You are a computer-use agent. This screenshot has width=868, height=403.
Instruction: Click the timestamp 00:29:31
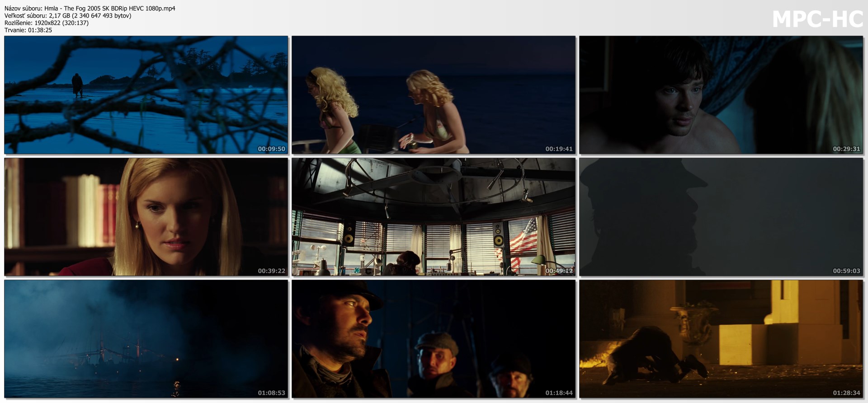pyautogui.click(x=846, y=149)
